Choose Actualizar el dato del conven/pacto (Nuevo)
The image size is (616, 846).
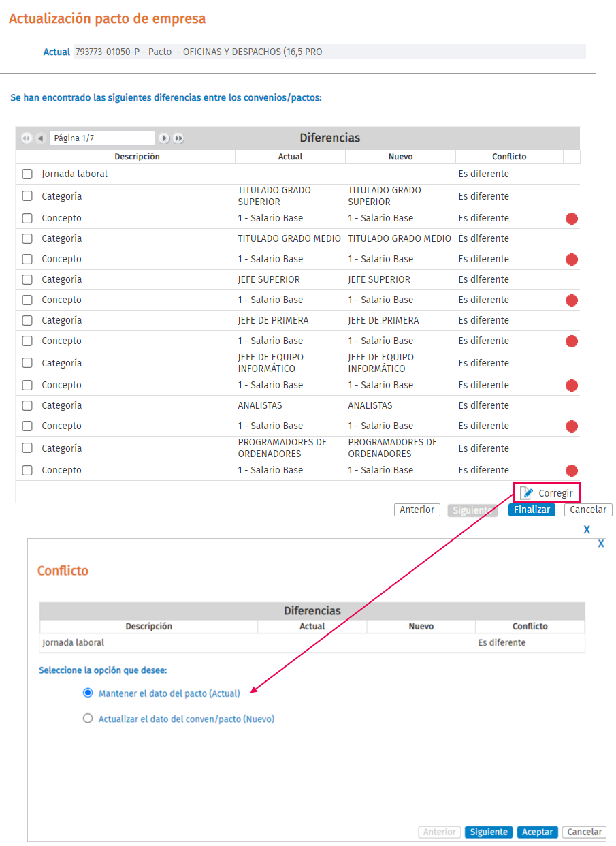click(87, 718)
